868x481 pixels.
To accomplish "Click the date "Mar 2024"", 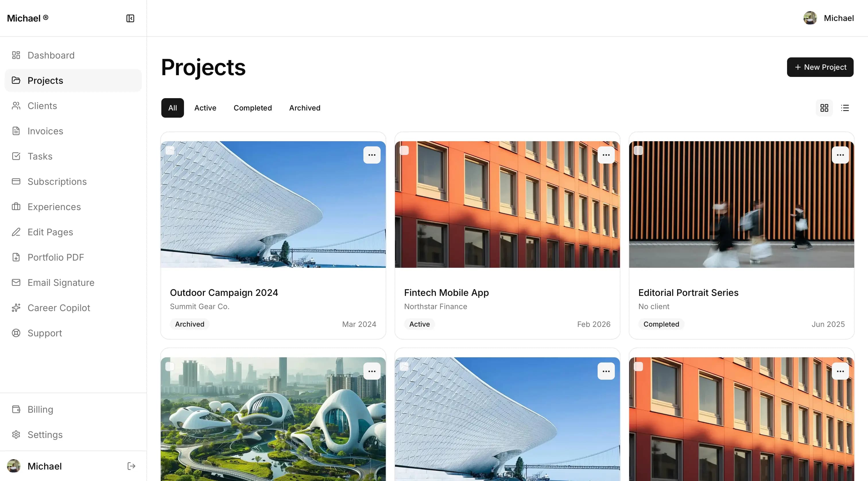I will pos(359,324).
